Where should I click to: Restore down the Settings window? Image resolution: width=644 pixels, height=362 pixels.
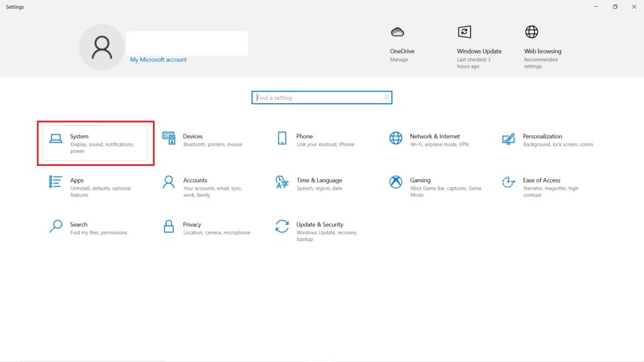pos(615,6)
